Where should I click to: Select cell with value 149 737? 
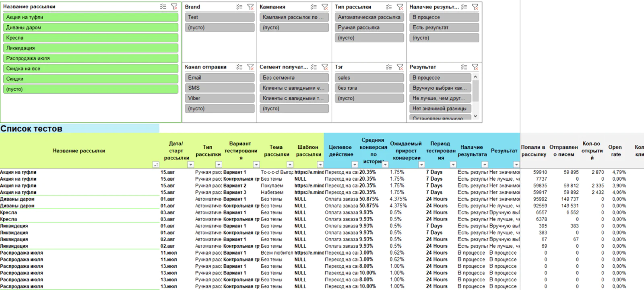point(570,199)
